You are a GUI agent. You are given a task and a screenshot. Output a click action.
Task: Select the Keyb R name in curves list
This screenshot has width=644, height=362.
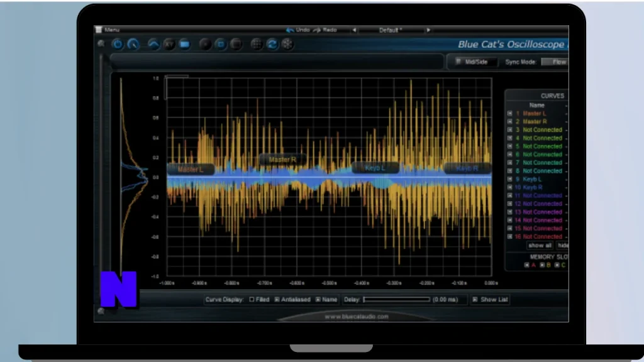(533, 187)
